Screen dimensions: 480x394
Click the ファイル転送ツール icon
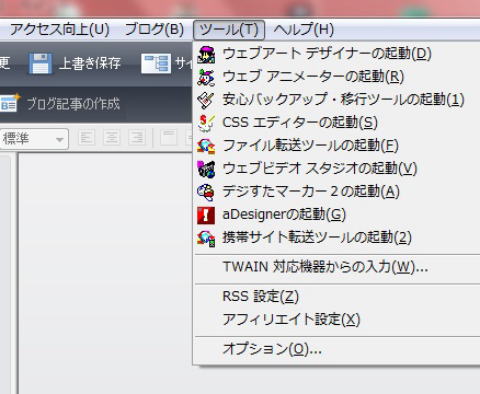tap(206, 146)
